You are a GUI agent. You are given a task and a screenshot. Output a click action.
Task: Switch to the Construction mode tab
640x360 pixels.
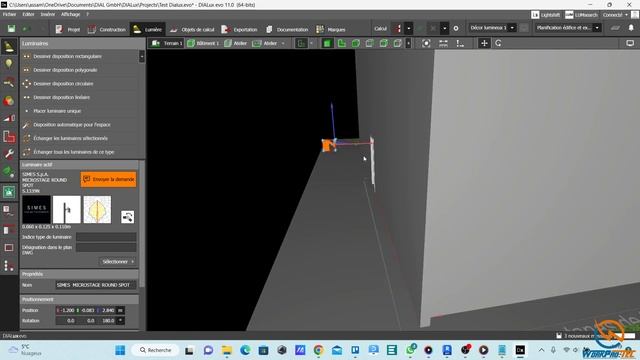tap(107, 29)
